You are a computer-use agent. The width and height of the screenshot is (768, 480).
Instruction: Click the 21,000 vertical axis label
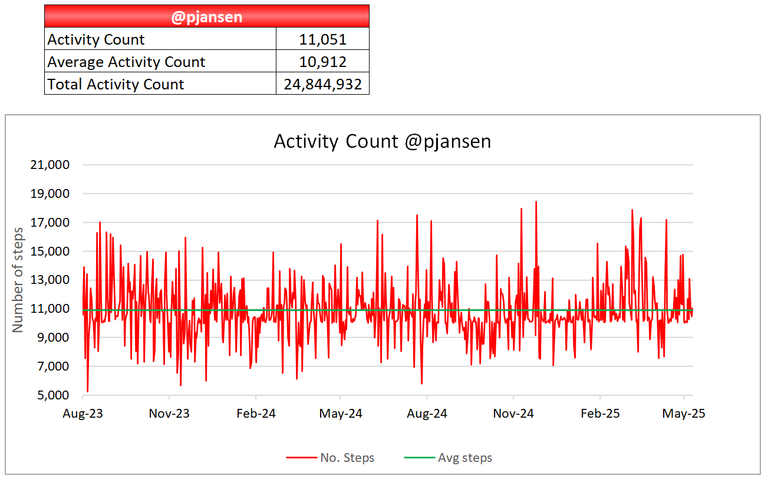point(49,165)
